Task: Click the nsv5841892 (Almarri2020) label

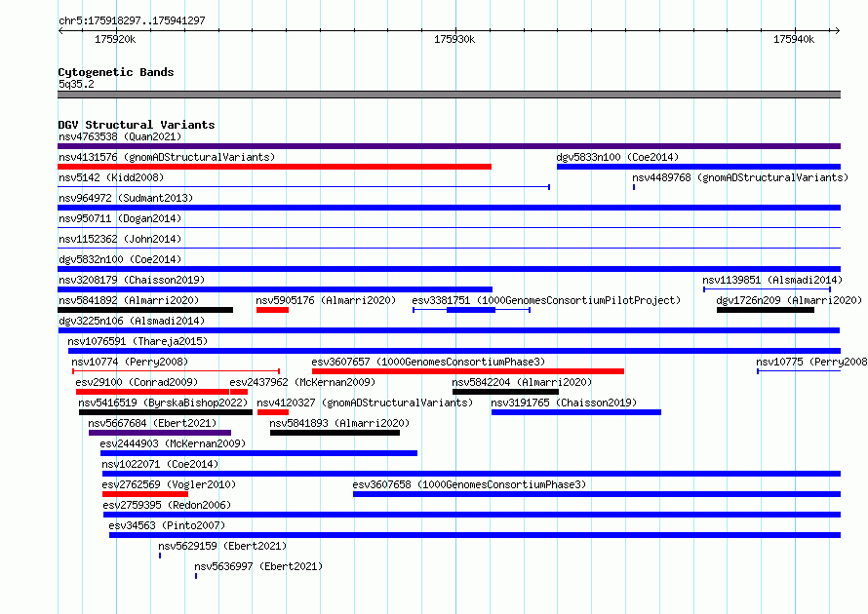Action: pos(129,300)
